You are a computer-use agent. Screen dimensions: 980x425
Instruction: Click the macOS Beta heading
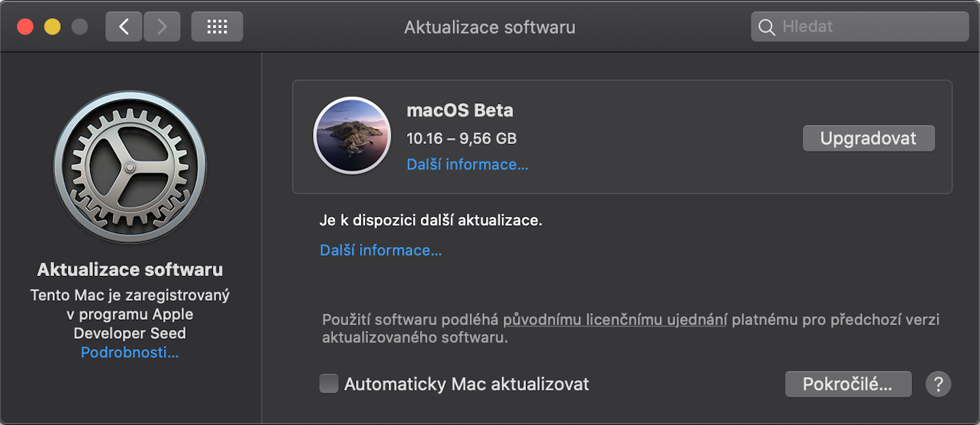(x=460, y=110)
